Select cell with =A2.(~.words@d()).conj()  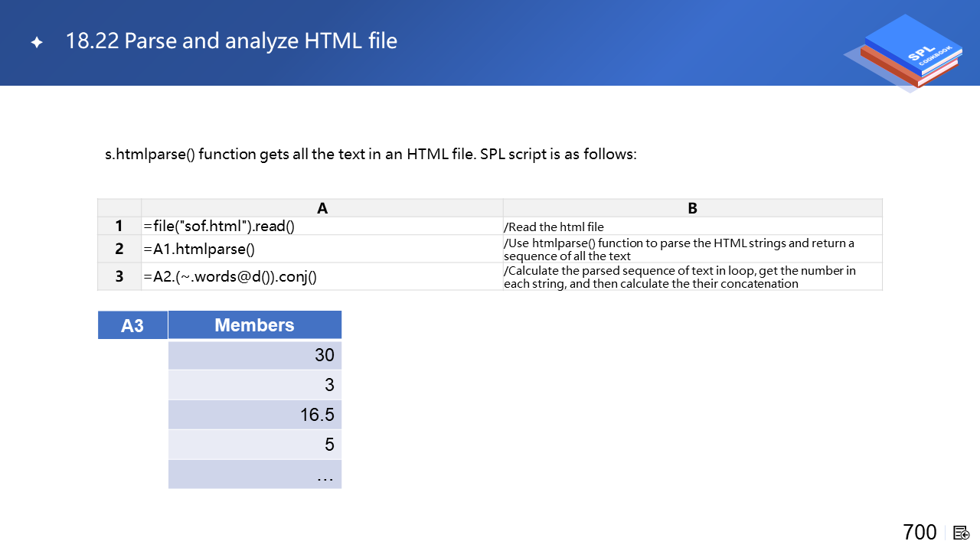322,276
